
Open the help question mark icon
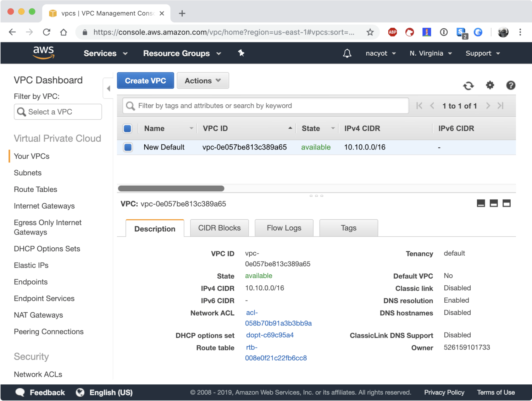point(511,85)
